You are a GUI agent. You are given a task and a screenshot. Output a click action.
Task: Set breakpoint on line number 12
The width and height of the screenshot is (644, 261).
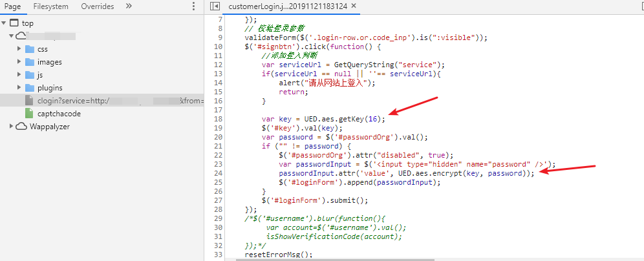219,65
